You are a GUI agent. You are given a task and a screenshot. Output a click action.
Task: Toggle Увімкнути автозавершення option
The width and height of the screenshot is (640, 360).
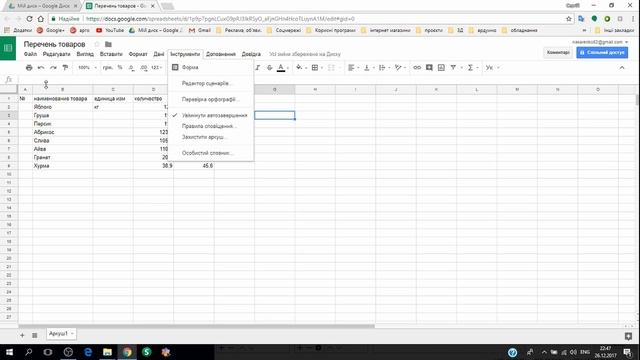coord(211,116)
